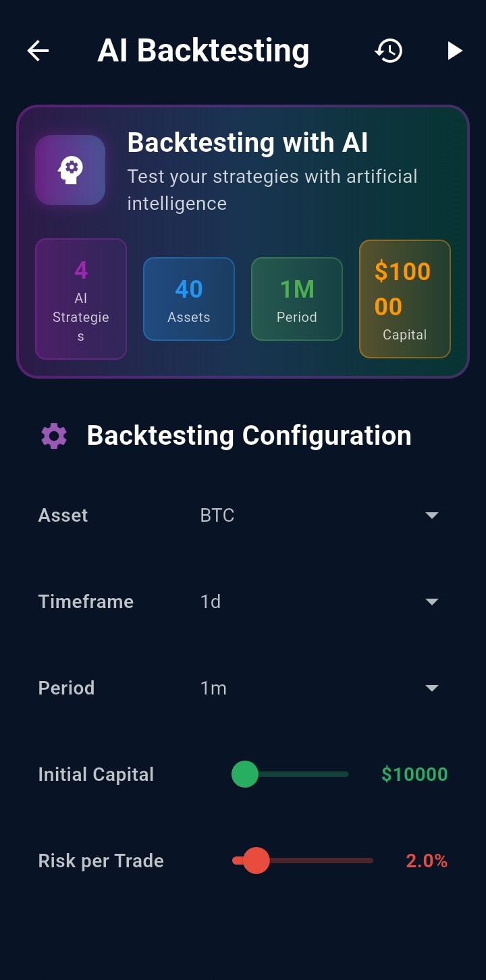The width and height of the screenshot is (486, 980).
Task: Tap the 4 AI Strategies card
Action: tap(81, 299)
